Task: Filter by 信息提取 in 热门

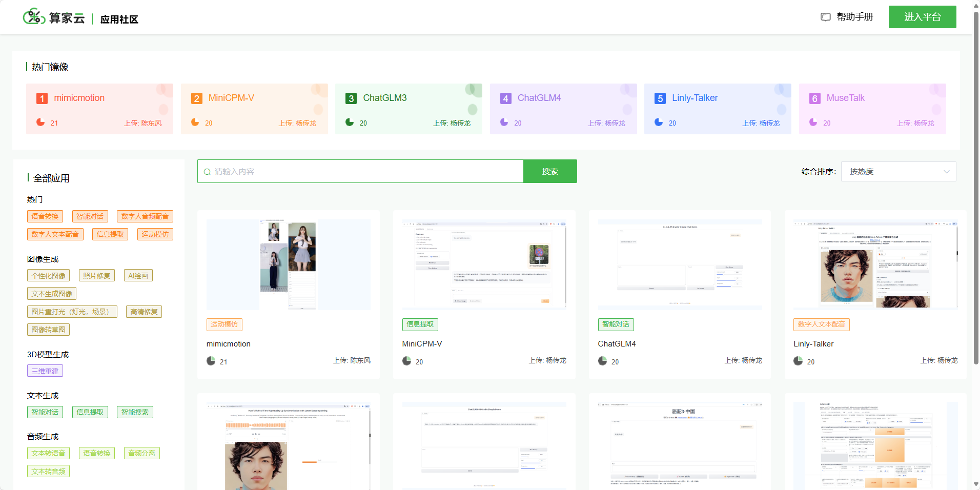Action: coord(110,234)
